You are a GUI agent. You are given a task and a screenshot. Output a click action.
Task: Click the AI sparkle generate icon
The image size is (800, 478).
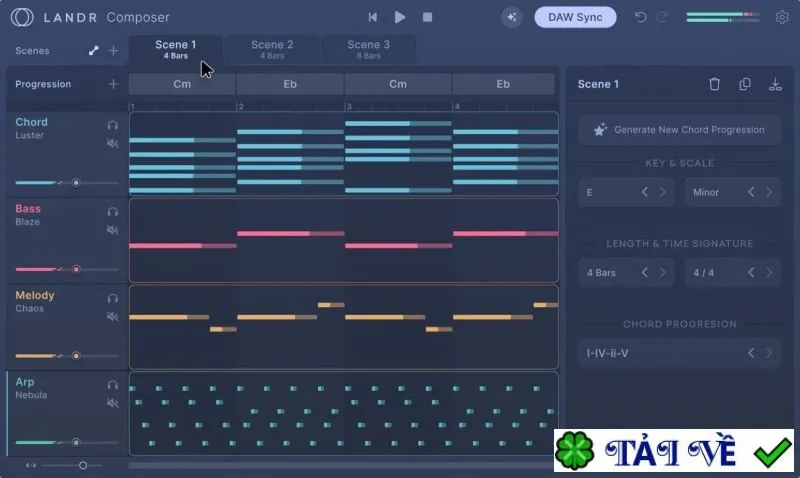click(511, 17)
